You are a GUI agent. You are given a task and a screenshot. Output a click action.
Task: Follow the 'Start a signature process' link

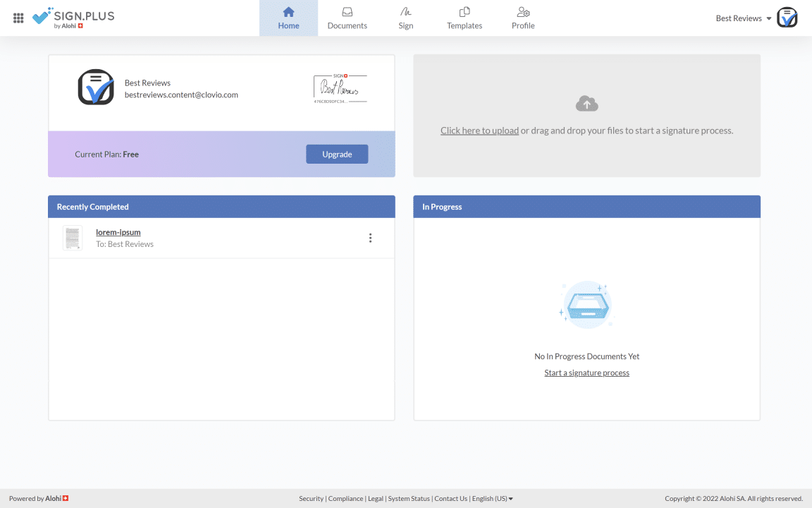click(x=586, y=373)
